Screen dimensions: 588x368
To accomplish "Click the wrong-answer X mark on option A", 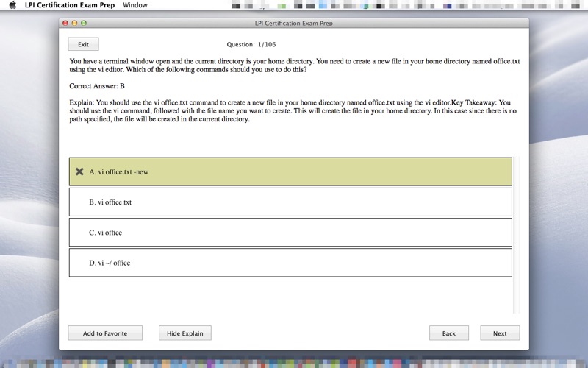I will [x=79, y=171].
